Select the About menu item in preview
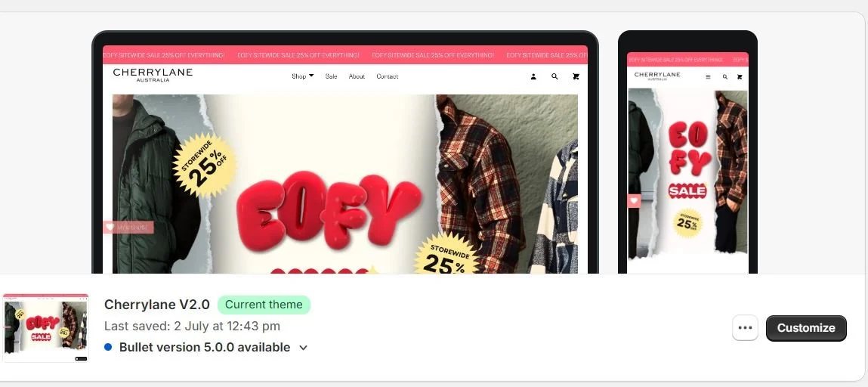The height and width of the screenshot is (387, 868). point(357,76)
